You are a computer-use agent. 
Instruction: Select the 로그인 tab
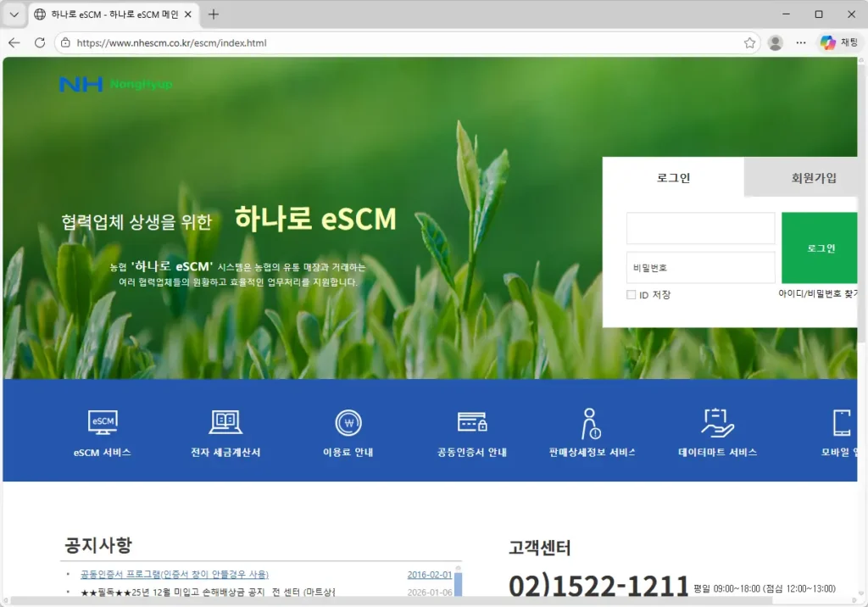[x=672, y=178]
